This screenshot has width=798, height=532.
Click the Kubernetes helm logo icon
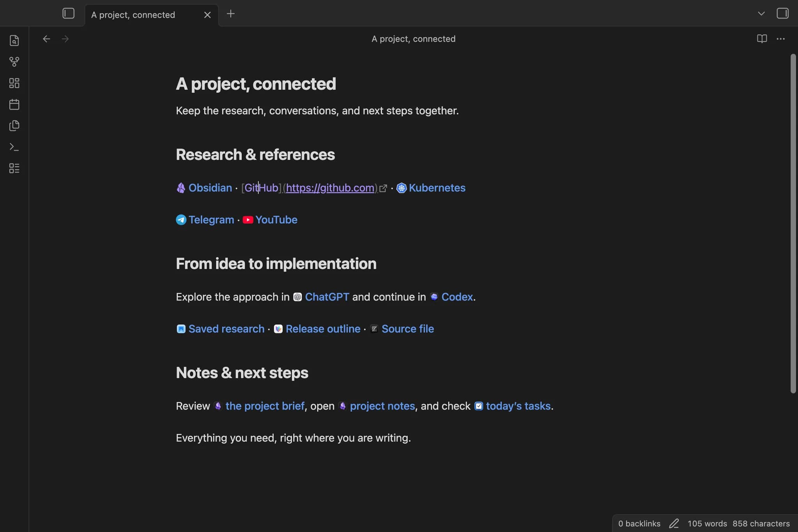(x=401, y=188)
